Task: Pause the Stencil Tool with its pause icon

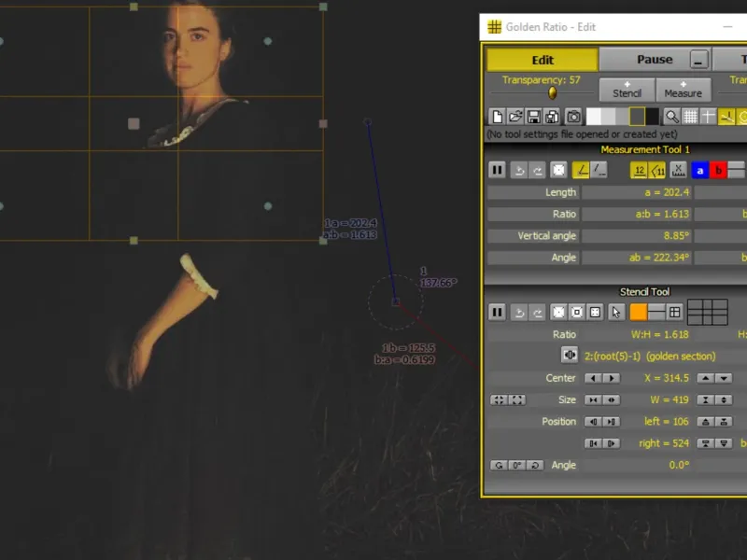Action: pos(497,313)
